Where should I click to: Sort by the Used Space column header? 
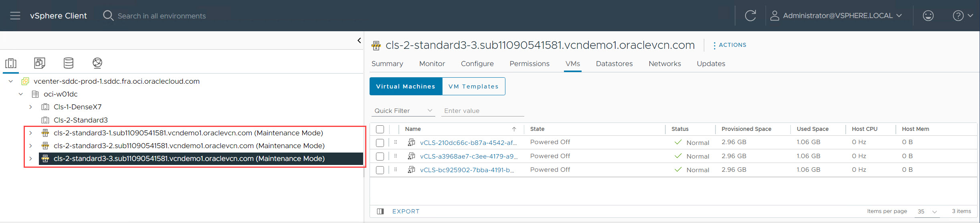(x=812, y=129)
